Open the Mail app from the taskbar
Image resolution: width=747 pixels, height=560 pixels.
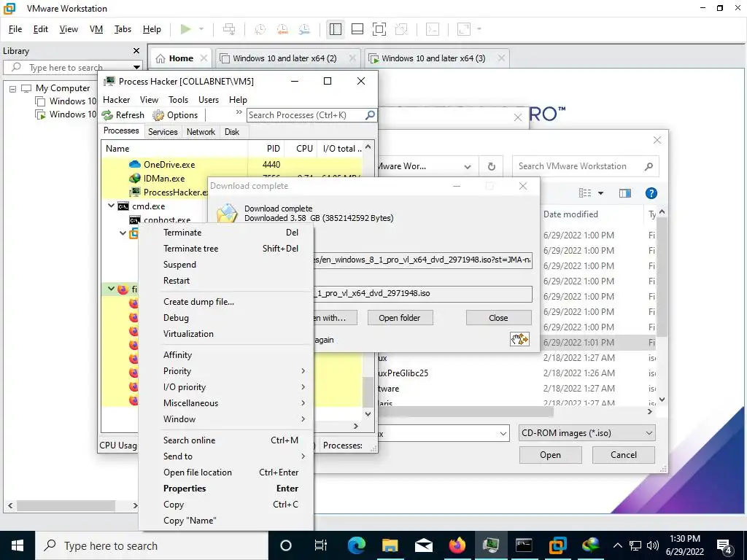tap(424, 545)
